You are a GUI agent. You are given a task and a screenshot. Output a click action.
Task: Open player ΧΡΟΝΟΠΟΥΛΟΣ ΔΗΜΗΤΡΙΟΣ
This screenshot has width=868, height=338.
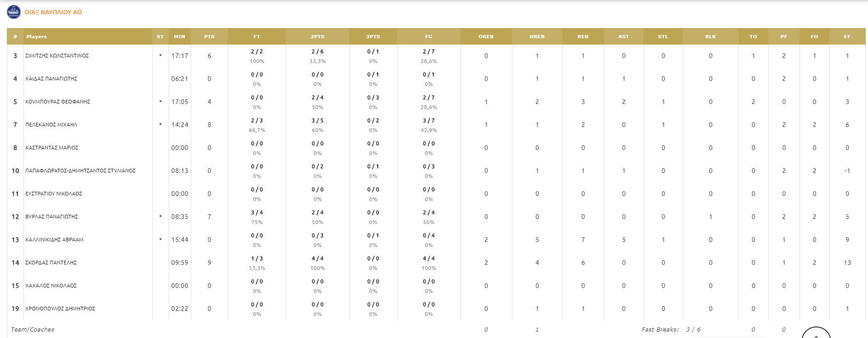click(x=60, y=309)
